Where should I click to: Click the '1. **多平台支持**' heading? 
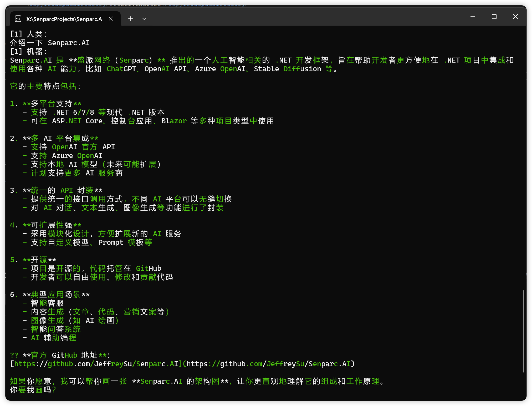(46, 104)
